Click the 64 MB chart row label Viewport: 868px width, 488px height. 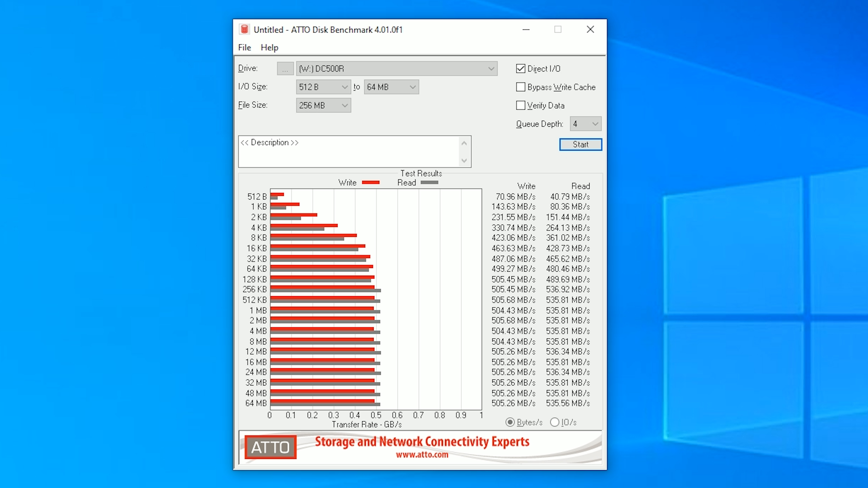256,403
